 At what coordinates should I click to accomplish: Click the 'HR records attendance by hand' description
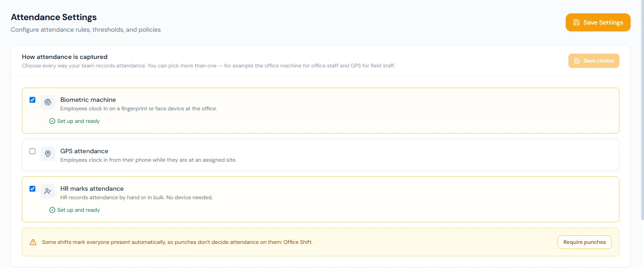click(136, 197)
